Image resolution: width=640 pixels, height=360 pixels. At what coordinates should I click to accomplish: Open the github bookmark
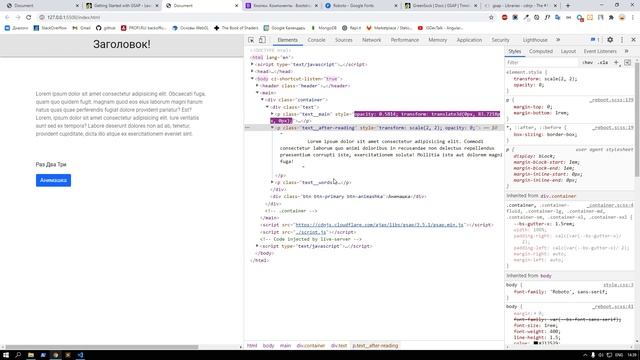coord(106,28)
